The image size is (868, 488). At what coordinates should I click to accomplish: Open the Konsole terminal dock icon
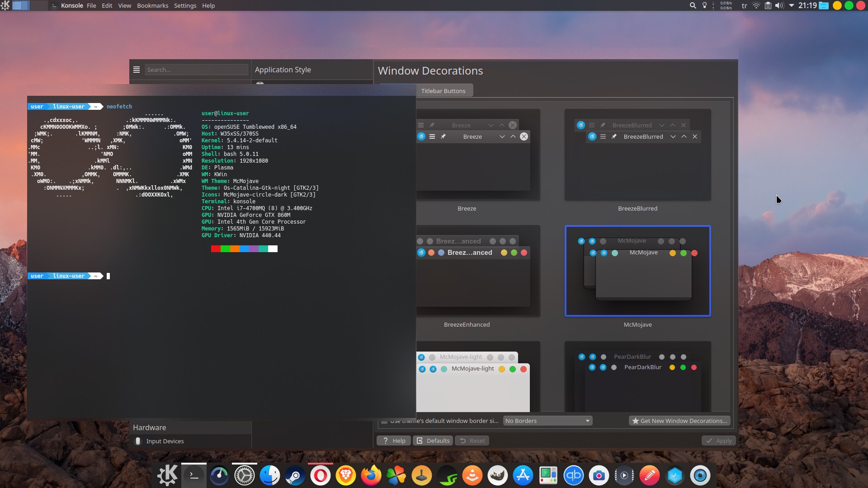coord(193,475)
